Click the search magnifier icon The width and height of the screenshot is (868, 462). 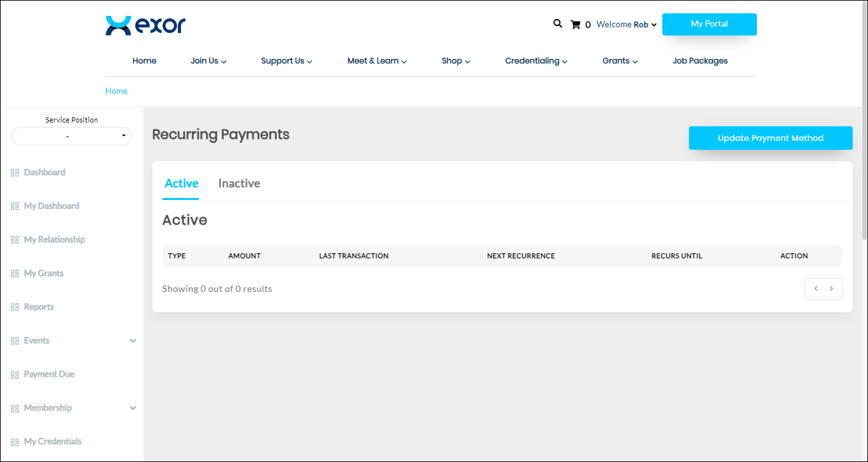pyautogui.click(x=558, y=23)
